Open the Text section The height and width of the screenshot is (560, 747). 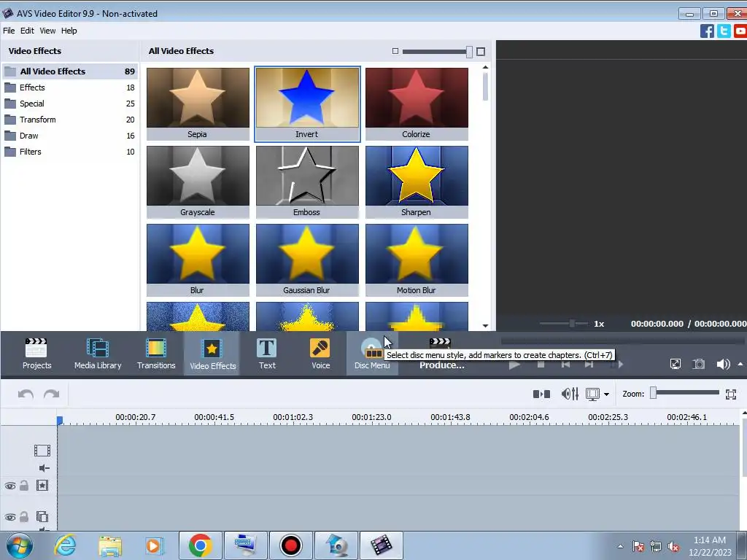(x=267, y=354)
